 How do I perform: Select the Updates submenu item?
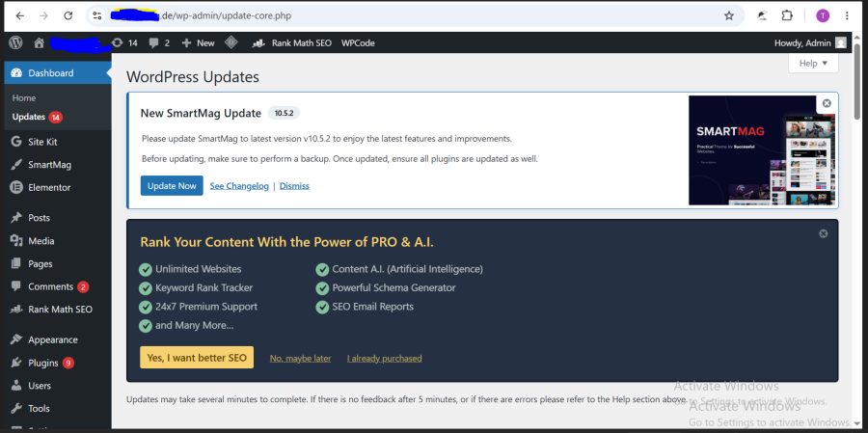[37, 117]
